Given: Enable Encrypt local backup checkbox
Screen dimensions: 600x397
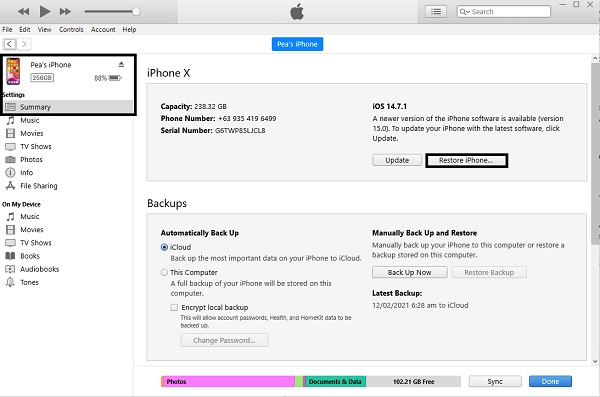Looking at the screenshot, I should tap(174, 307).
